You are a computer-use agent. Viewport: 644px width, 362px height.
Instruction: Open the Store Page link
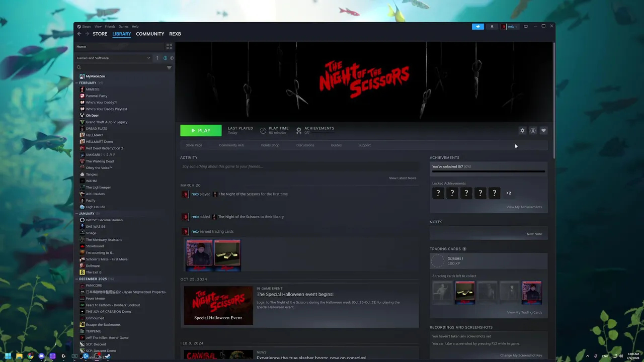click(x=194, y=145)
